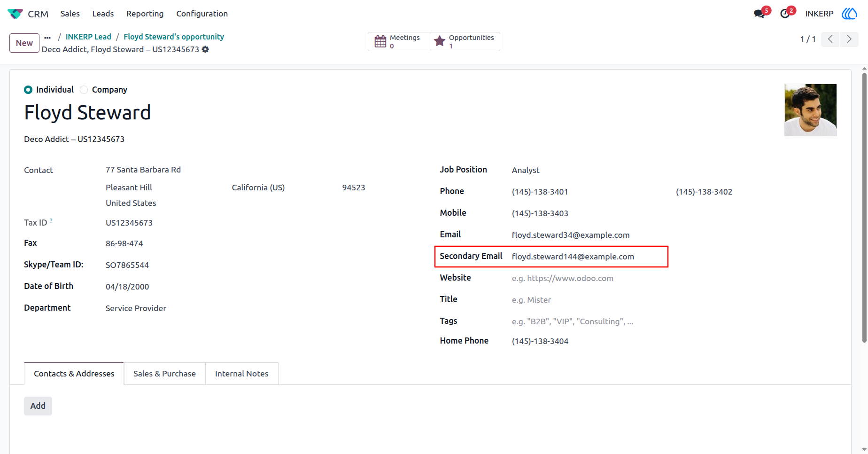Click the Date of Birth 04/18/2000 field

127,287
